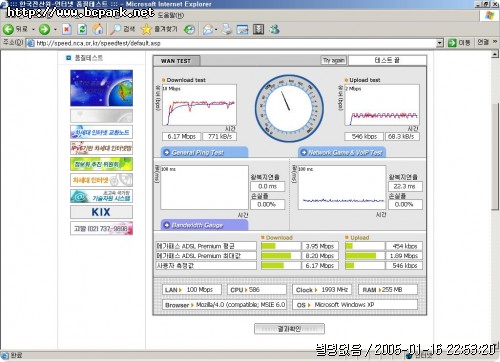Select the WAN TEST tab

(x=176, y=61)
